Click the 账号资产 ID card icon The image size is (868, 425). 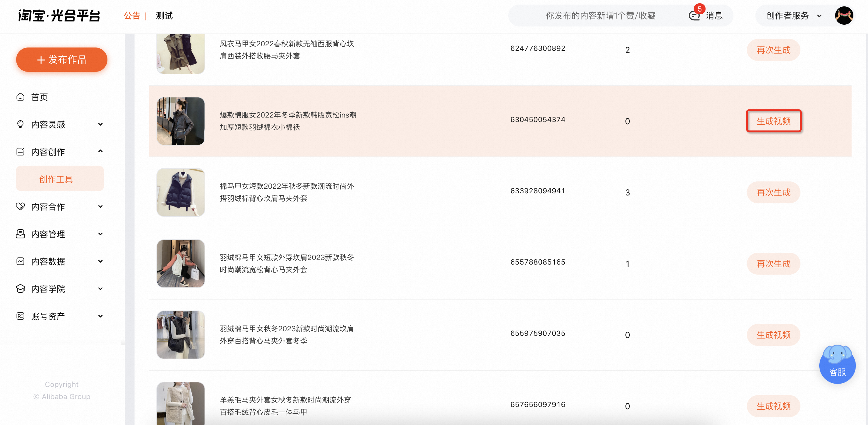20,316
